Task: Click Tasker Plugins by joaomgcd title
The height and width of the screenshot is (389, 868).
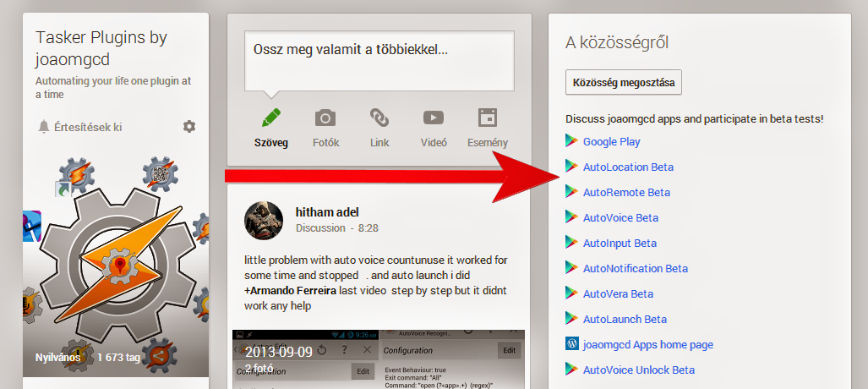Action: 101,48
